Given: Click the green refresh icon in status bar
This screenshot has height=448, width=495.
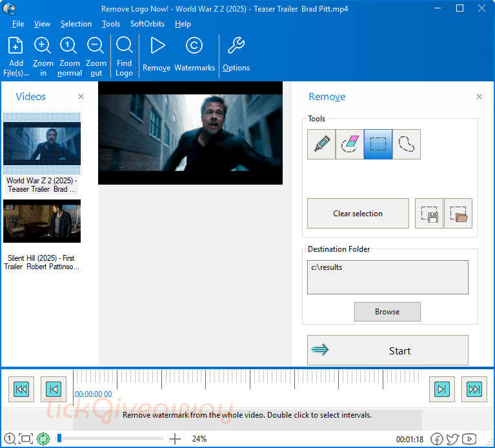Looking at the screenshot, I should point(43,439).
